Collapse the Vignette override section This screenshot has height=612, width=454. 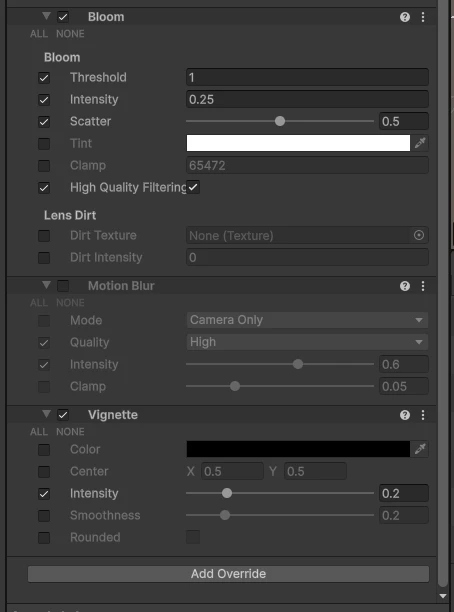point(46,414)
